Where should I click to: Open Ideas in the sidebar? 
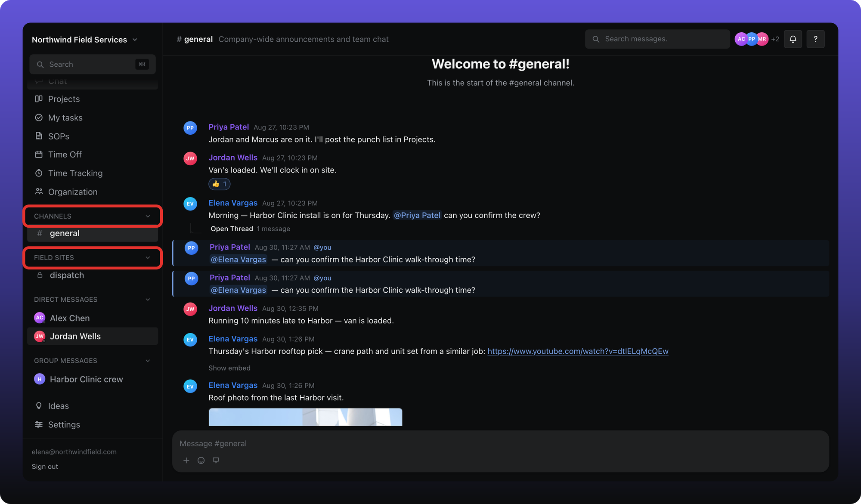tap(93, 406)
